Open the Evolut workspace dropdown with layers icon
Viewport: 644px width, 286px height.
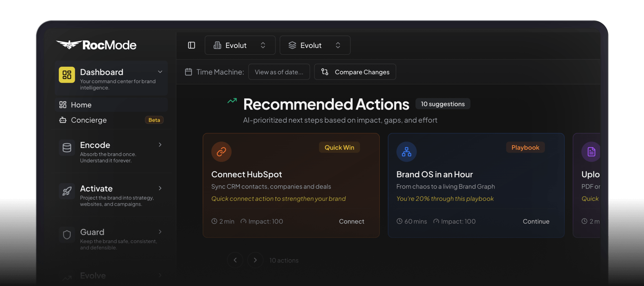point(315,45)
